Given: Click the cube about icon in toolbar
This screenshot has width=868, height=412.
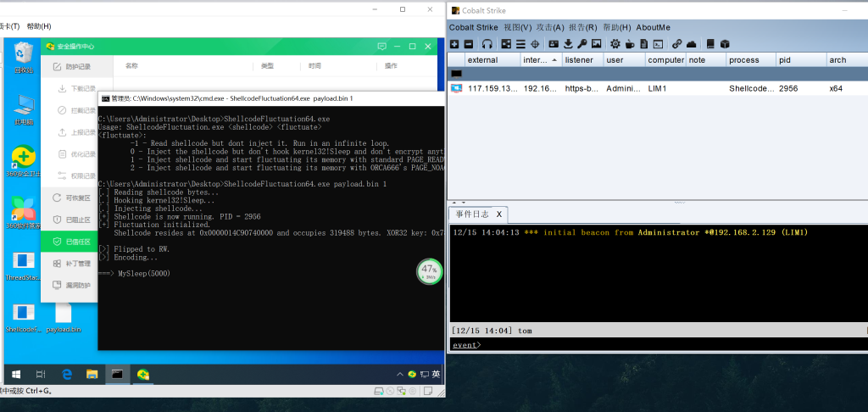Looking at the screenshot, I should [x=726, y=44].
